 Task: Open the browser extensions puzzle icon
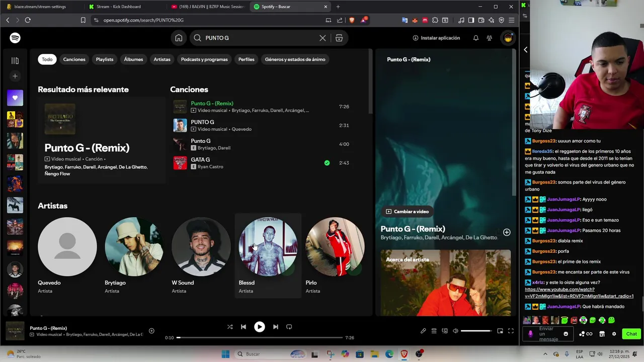(436, 20)
